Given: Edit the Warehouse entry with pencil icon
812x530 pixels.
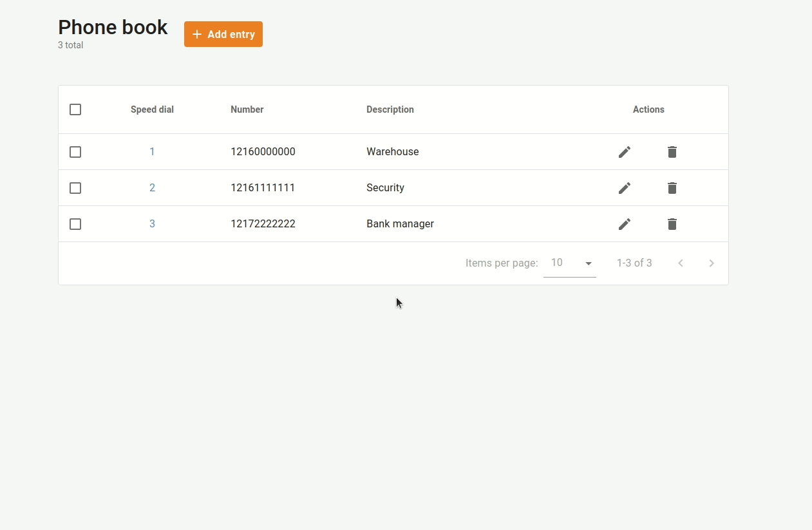Looking at the screenshot, I should [624, 152].
